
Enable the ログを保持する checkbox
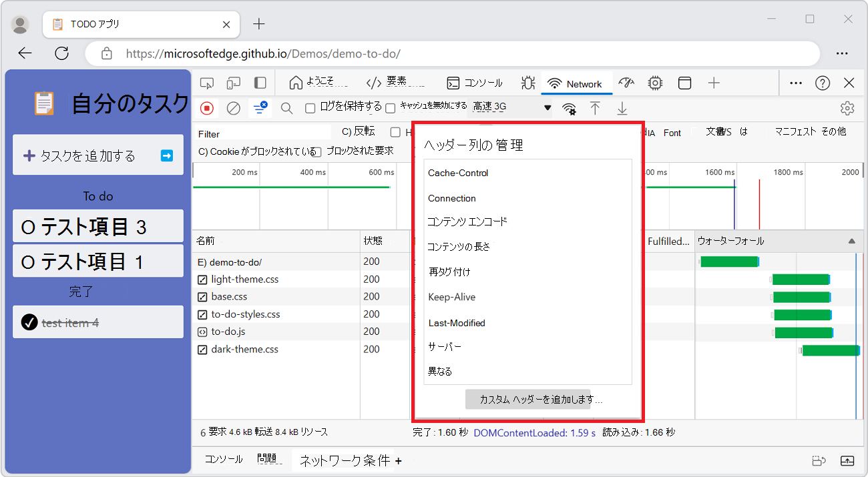pos(309,107)
